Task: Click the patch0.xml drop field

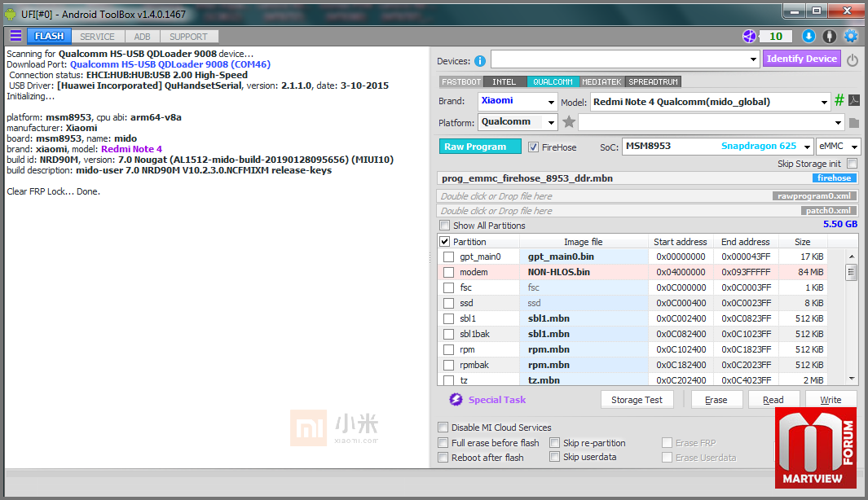Action: click(x=647, y=211)
